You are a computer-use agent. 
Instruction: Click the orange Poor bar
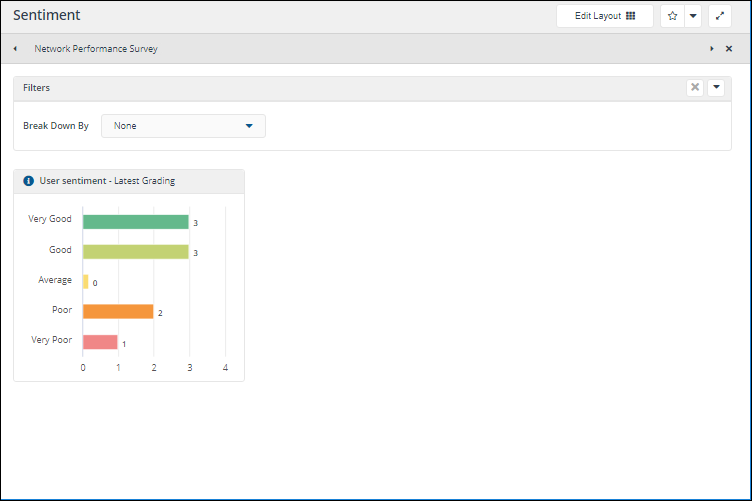(x=118, y=312)
